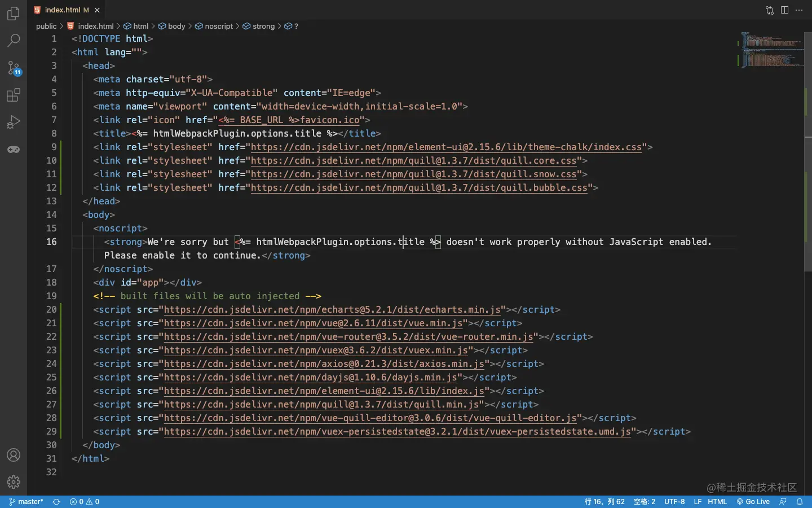Open the Explorer view in activity bar
The width and height of the screenshot is (812, 508).
pos(14,13)
